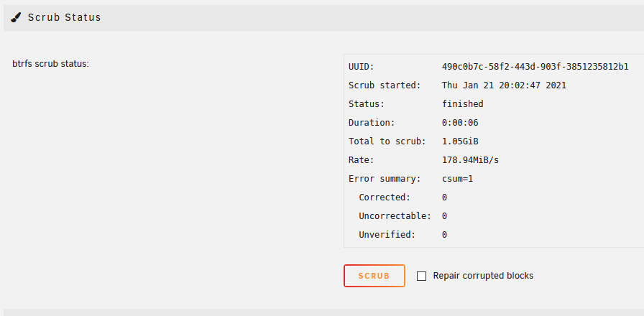This screenshot has height=316, width=644.
Task: Click the 'Scrub started:' field label
Action: 385,85
